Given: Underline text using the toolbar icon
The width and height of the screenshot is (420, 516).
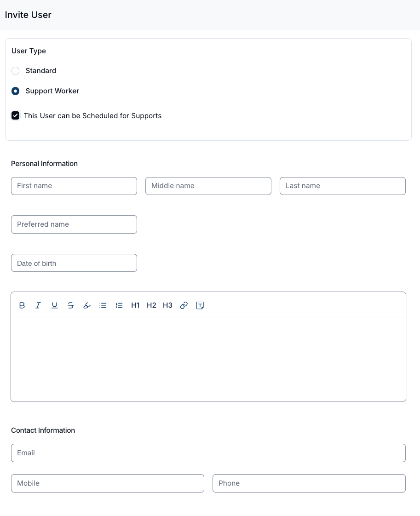Looking at the screenshot, I should (55, 305).
